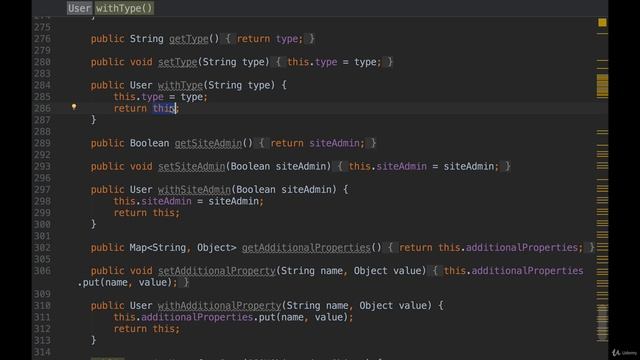
Task: Click the getType method name
Action: click(189, 39)
